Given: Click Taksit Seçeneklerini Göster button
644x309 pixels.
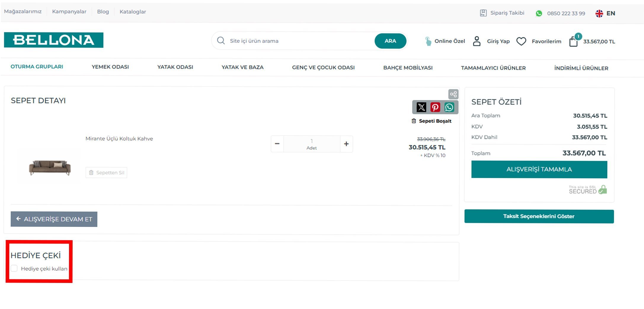Looking at the screenshot, I should tap(539, 216).
